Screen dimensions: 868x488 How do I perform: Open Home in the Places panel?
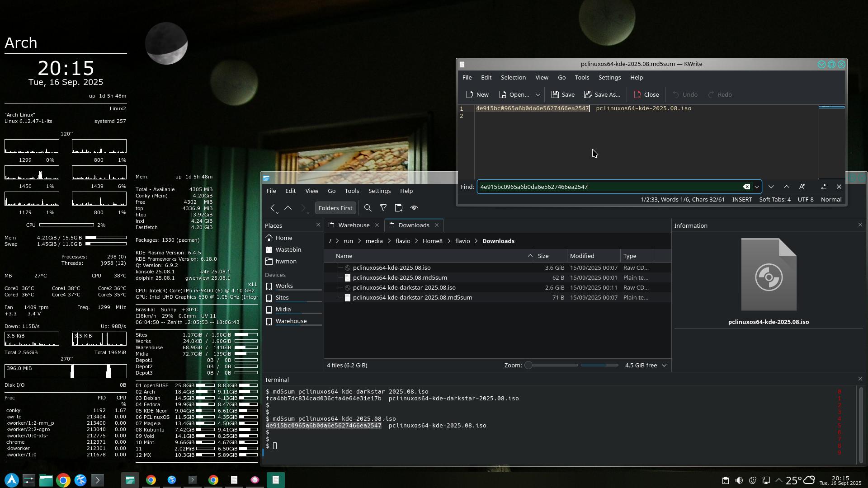(x=284, y=238)
